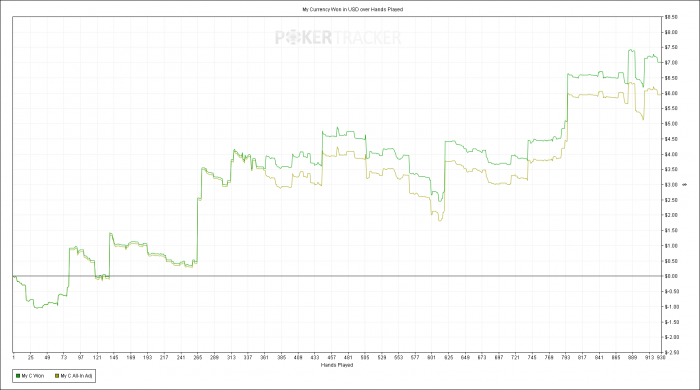Click the $1.00 y-axis label
This screenshot has height=390, width=700.
tap(671, 246)
